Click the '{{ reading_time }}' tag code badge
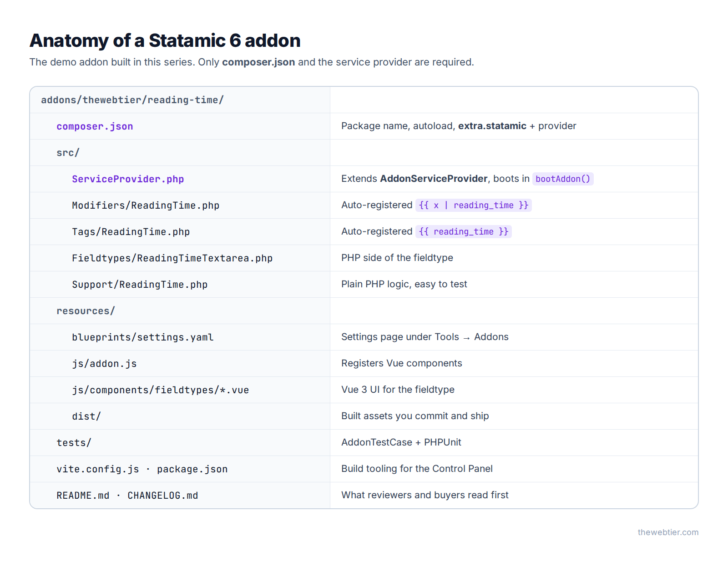The image size is (728, 566). pos(464,232)
